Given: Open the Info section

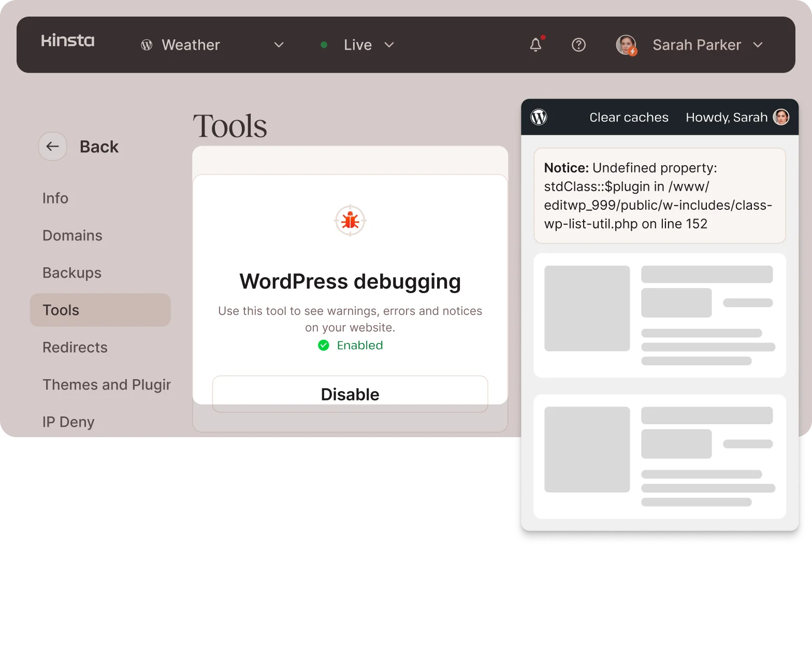Looking at the screenshot, I should [x=55, y=198].
